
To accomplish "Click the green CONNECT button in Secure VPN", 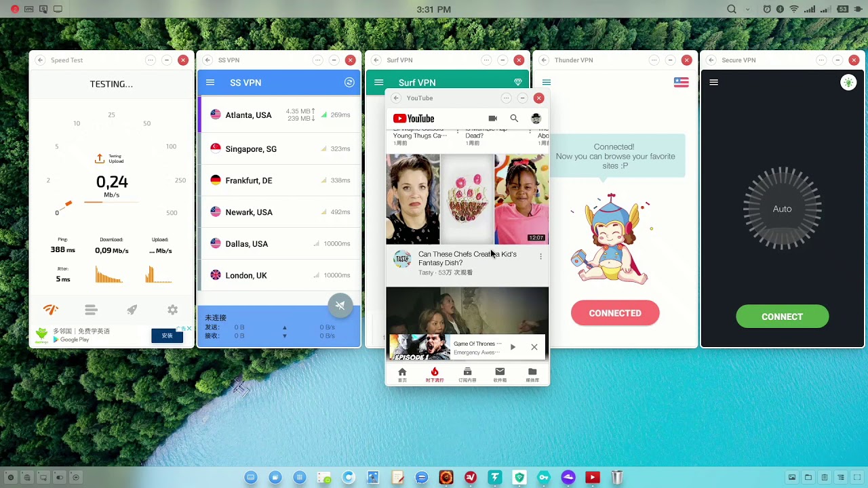I will (x=782, y=317).
